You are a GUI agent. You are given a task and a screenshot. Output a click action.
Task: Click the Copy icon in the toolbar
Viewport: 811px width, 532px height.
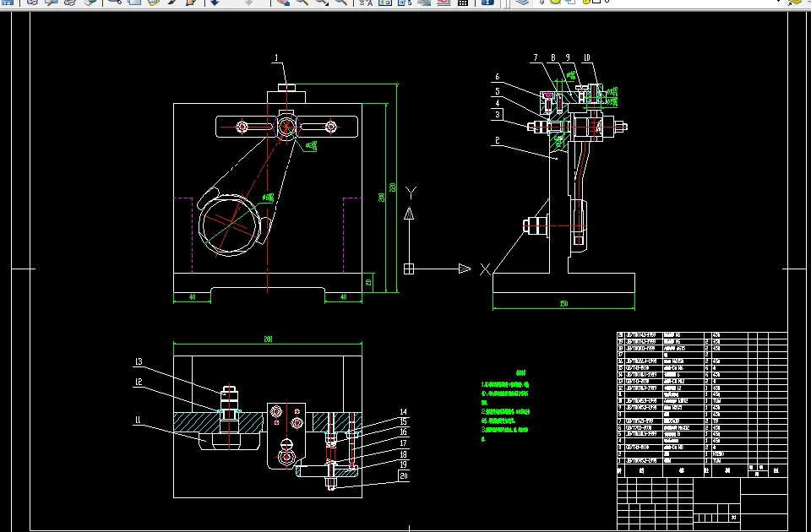(x=134, y=3)
